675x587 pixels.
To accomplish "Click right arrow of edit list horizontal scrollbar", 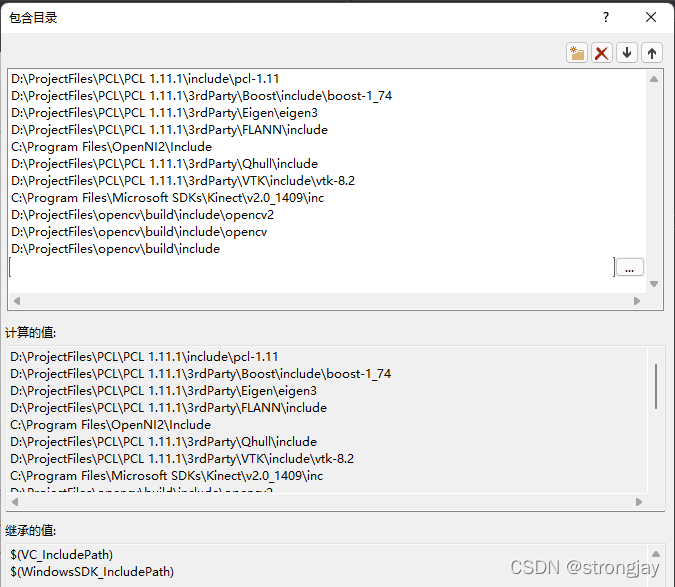I will click(637, 301).
